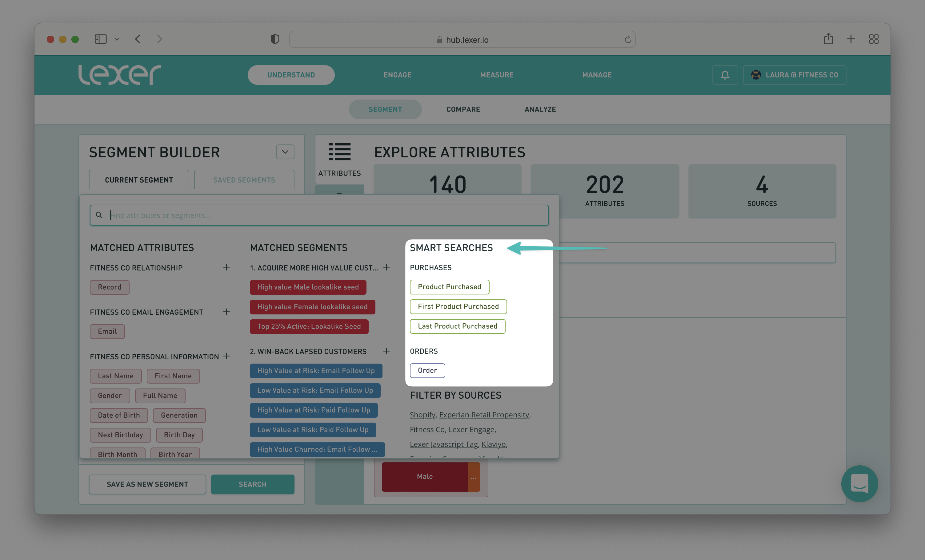Add Win-Back Lapsed Customers segments group
Viewport: 925px width, 560px height.
pyautogui.click(x=386, y=351)
